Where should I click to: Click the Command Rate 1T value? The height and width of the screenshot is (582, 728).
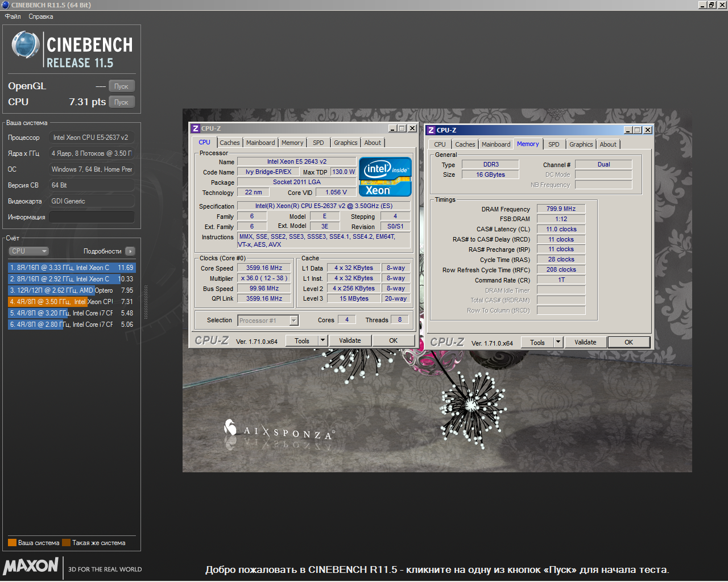pos(561,280)
